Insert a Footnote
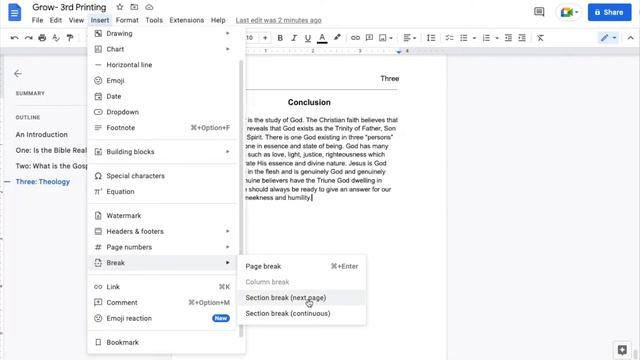640x360 pixels. [x=162, y=128]
